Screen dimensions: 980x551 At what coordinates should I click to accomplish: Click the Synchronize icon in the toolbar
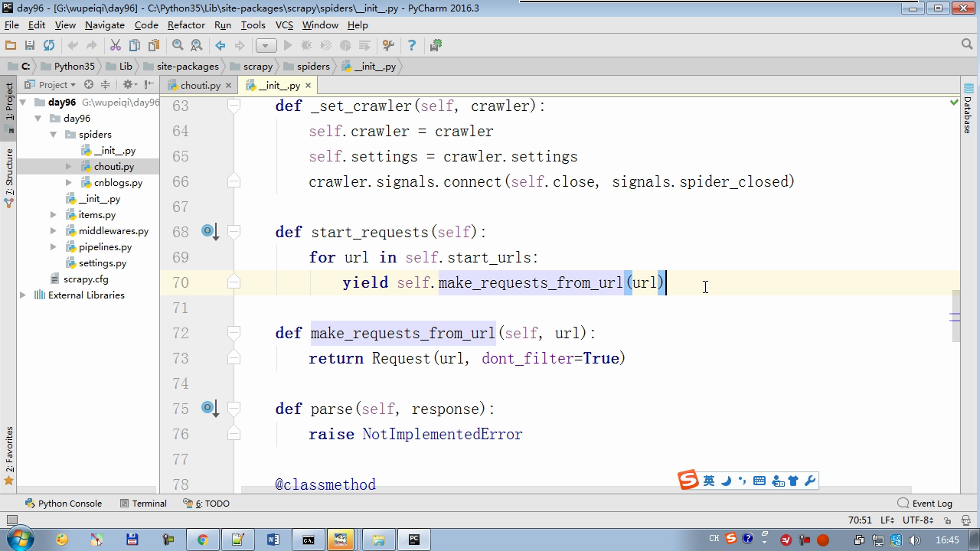coord(49,46)
